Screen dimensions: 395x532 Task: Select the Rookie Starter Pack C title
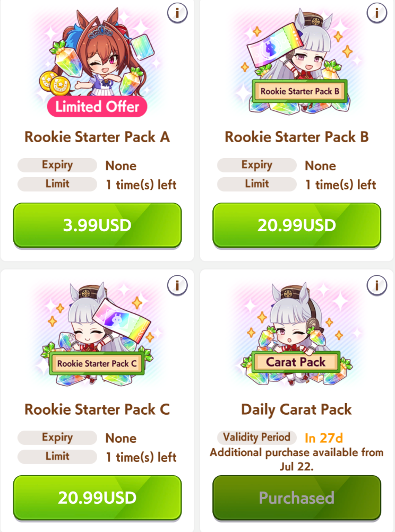[x=97, y=409]
